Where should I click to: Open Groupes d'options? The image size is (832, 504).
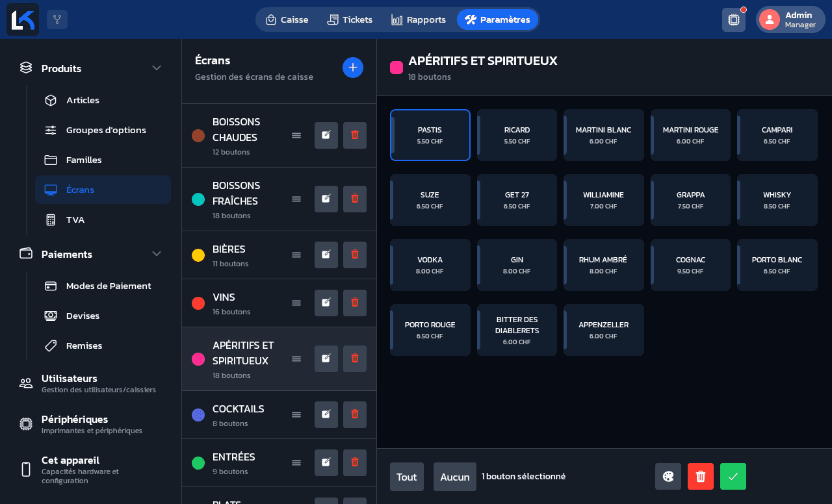click(103, 130)
